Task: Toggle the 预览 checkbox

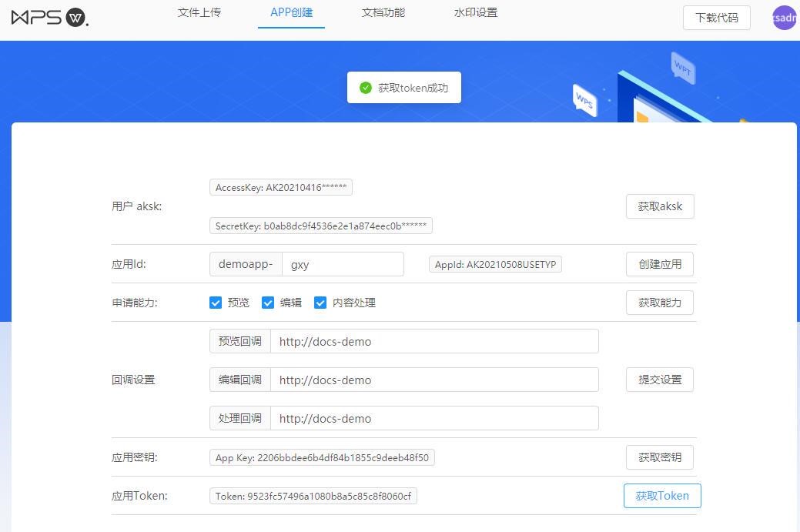Action: (x=216, y=303)
